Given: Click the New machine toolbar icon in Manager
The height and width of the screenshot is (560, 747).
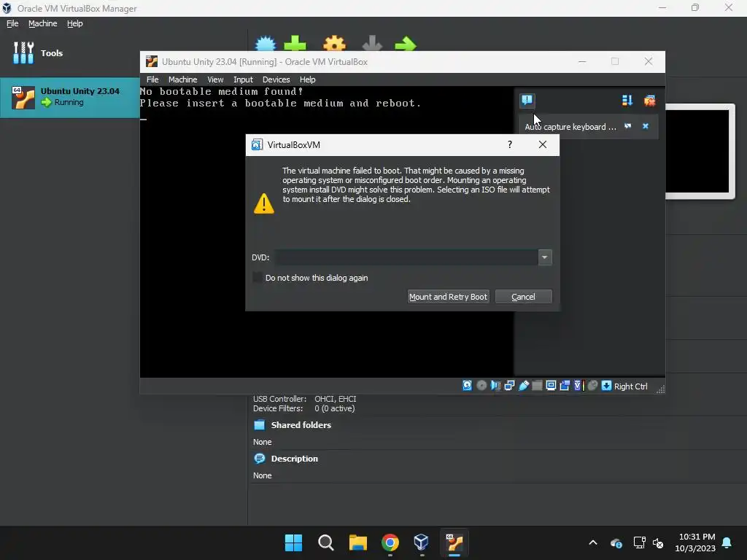Looking at the screenshot, I should pos(266,44).
